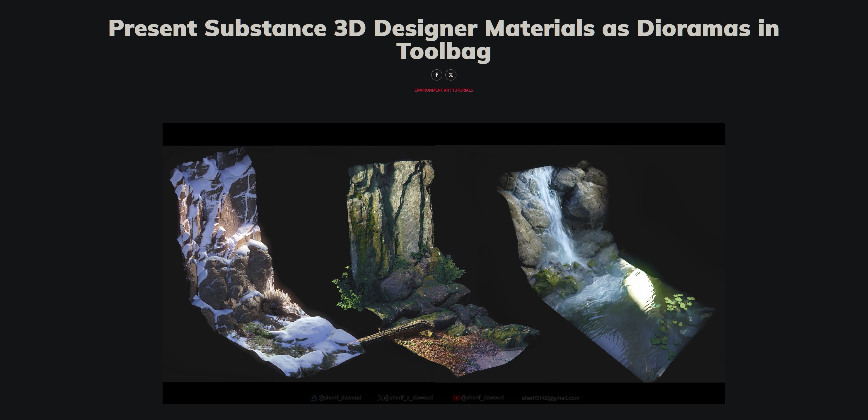Click the @sherif_dawoud ArtStation handle
868x420 pixels.
pos(336,398)
